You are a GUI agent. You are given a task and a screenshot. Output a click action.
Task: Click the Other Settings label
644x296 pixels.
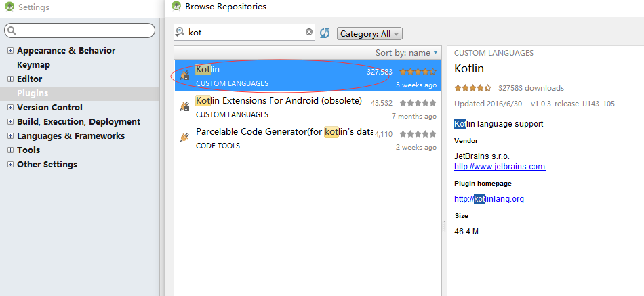pyautogui.click(x=47, y=164)
